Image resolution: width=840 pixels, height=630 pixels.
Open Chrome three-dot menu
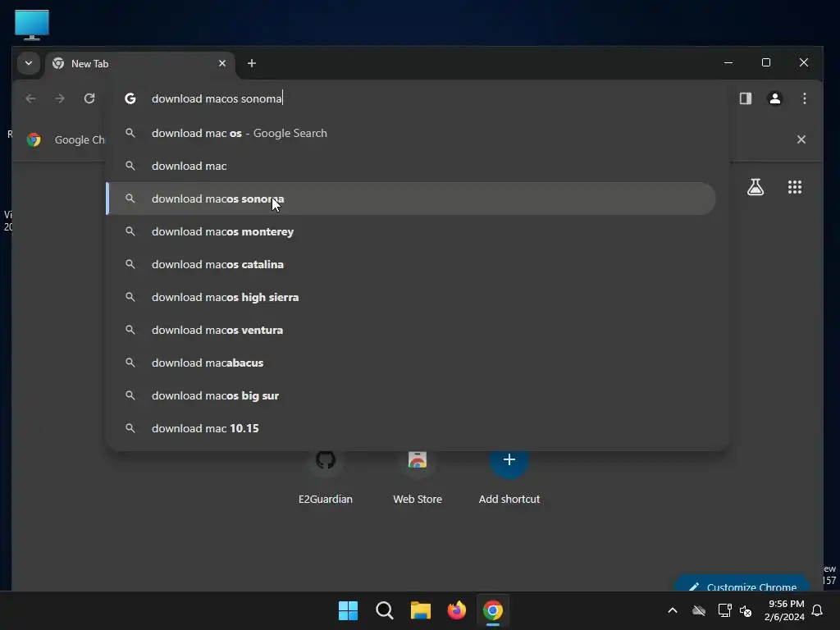coord(804,98)
